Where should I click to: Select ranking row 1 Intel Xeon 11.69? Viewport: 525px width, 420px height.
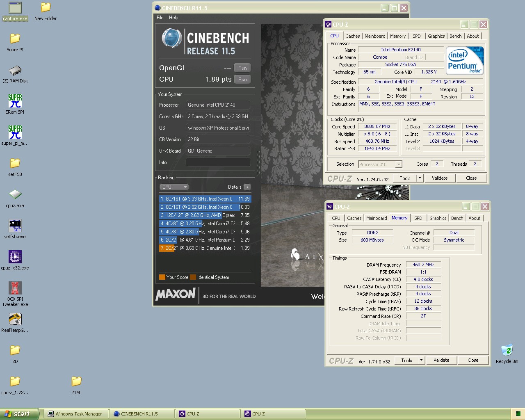(205, 199)
